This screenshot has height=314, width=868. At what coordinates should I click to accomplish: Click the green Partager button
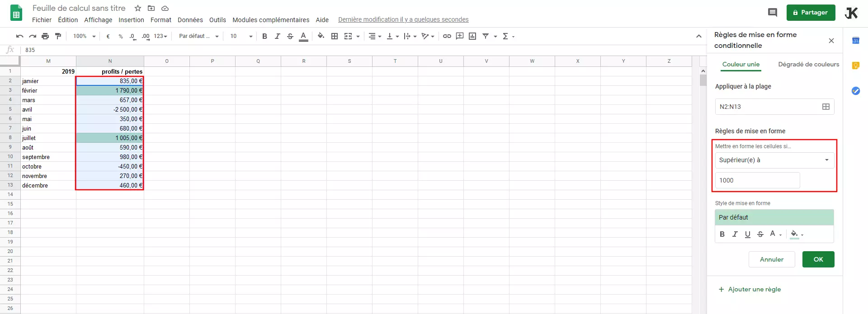(x=811, y=13)
